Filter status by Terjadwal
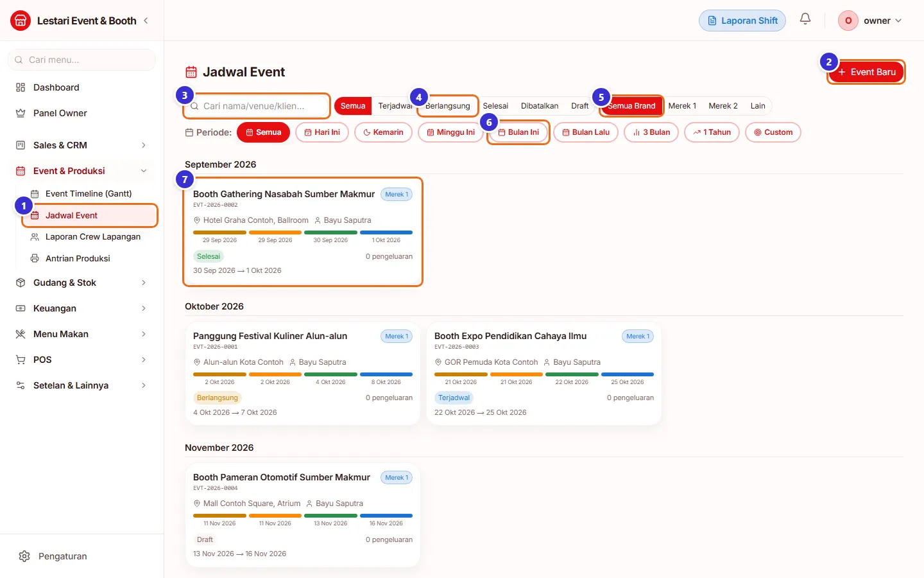 395,106
